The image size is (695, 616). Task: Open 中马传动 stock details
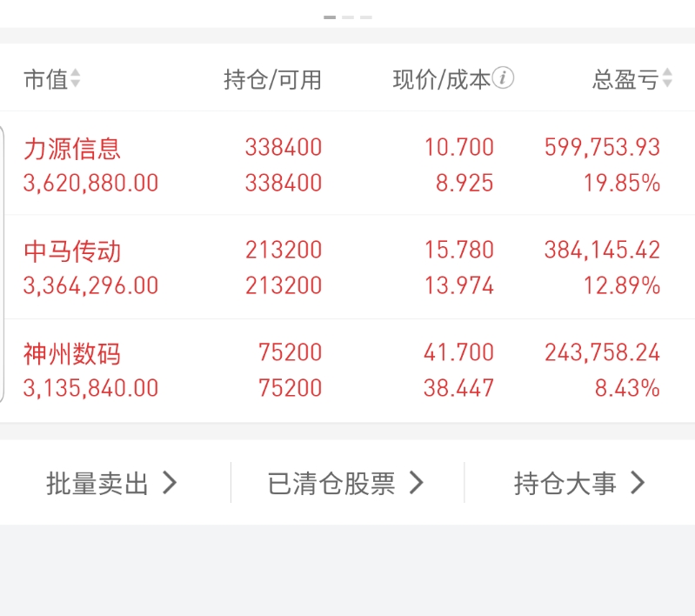point(72,252)
